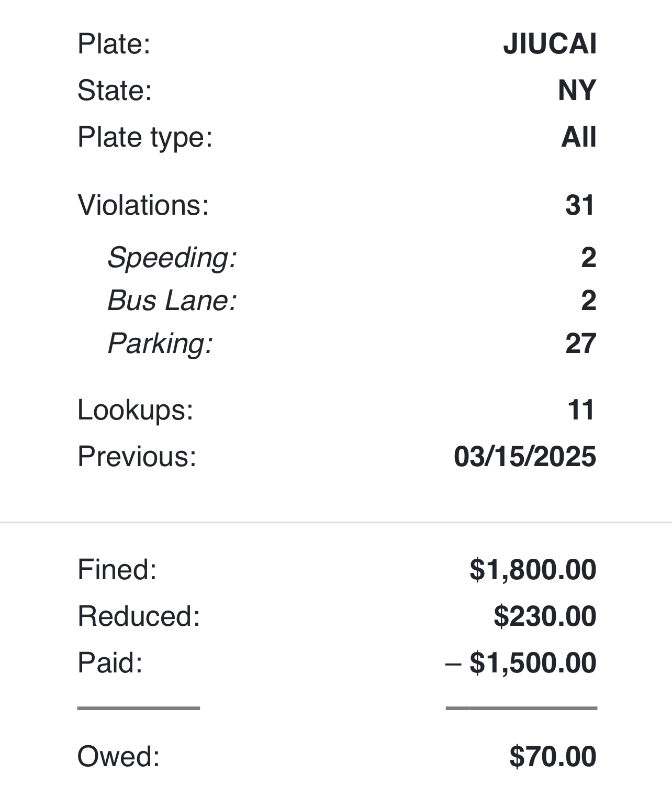Click the lookups count 11
The width and height of the screenshot is (672, 796).
[x=581, y=410]
